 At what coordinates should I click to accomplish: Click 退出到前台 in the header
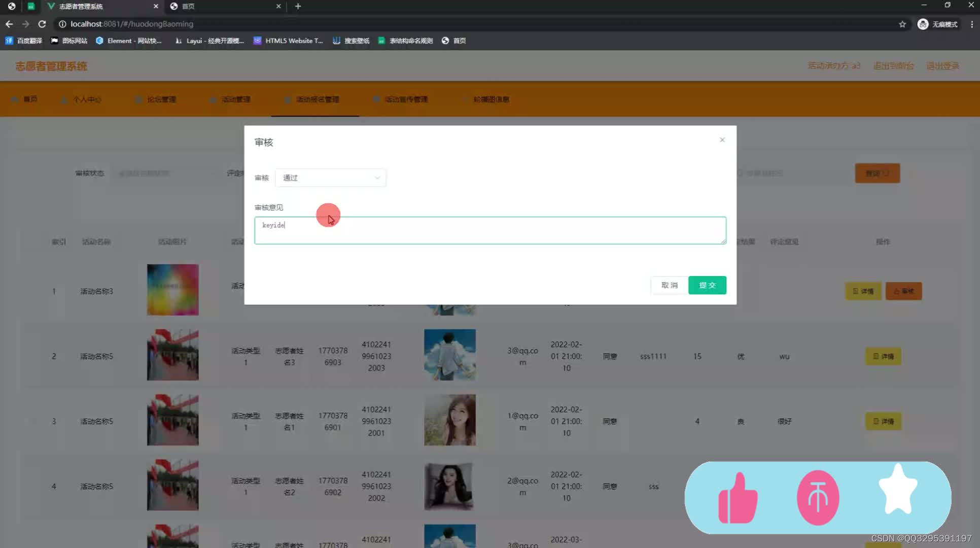pos(894,66)
